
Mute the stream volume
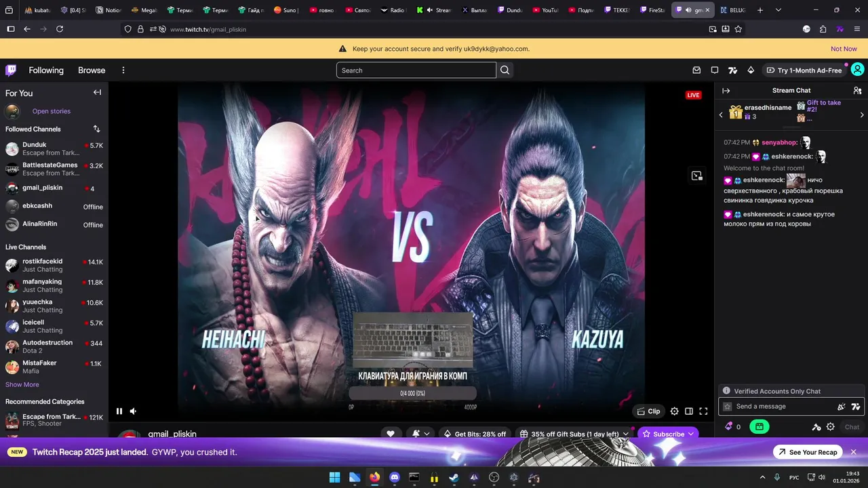pyautogui.click(x=133, y=411)
